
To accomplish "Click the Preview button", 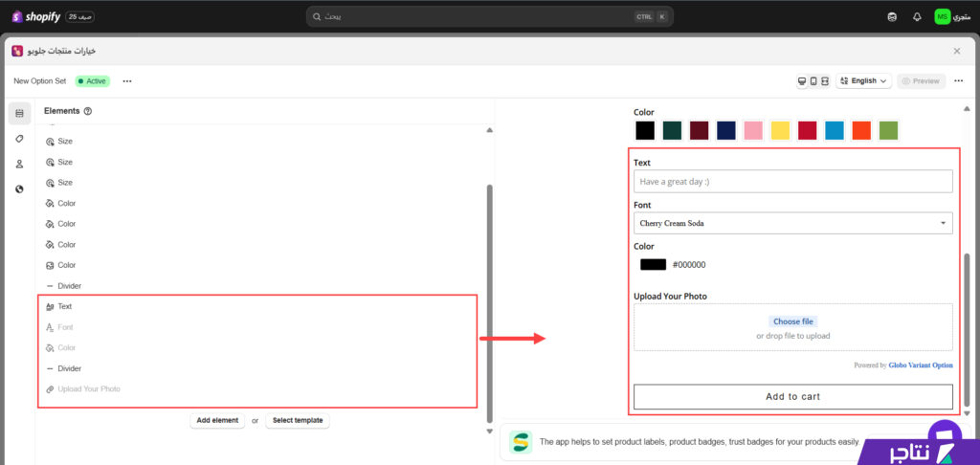I will [921, 81].
